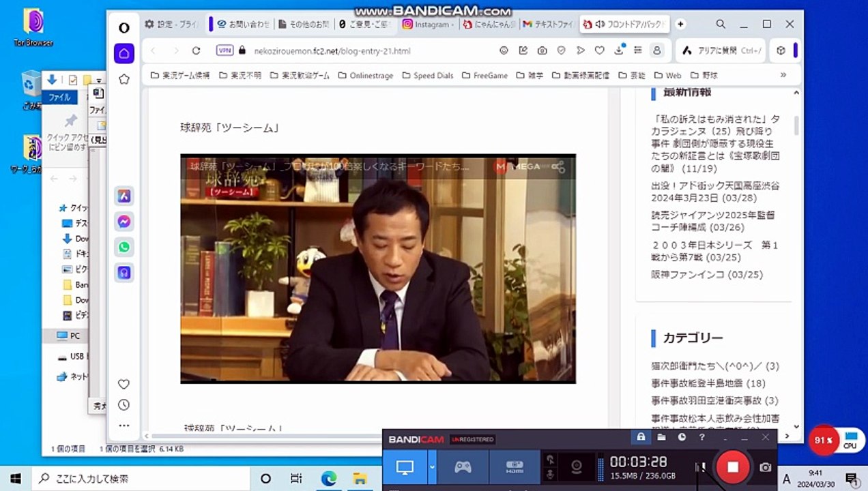Click the smiley reaction icon in address bar

click(x=504, y=50)
